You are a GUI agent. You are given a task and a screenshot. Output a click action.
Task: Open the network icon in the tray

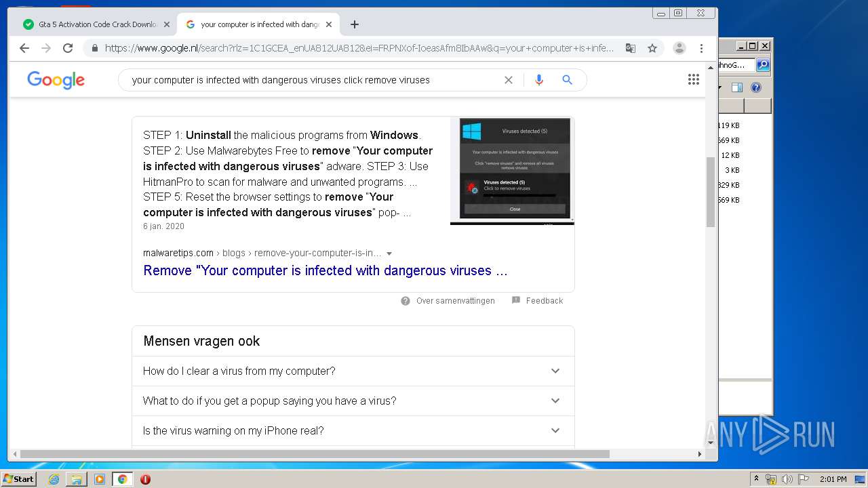click(770, 479)
